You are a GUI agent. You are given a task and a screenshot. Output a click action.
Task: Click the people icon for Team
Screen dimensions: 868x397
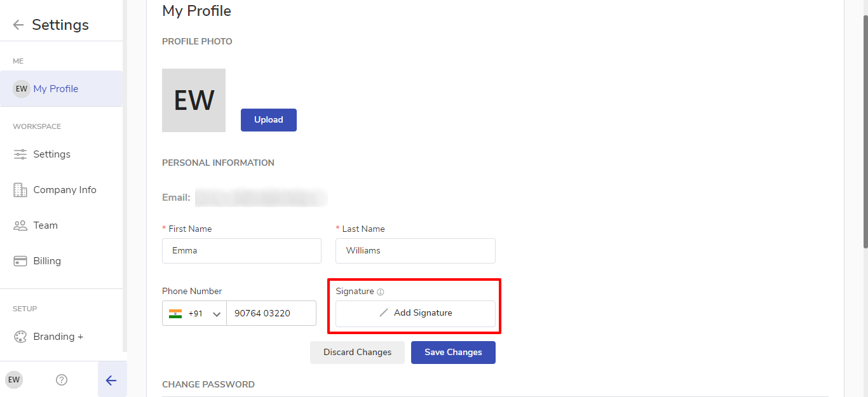20,225
